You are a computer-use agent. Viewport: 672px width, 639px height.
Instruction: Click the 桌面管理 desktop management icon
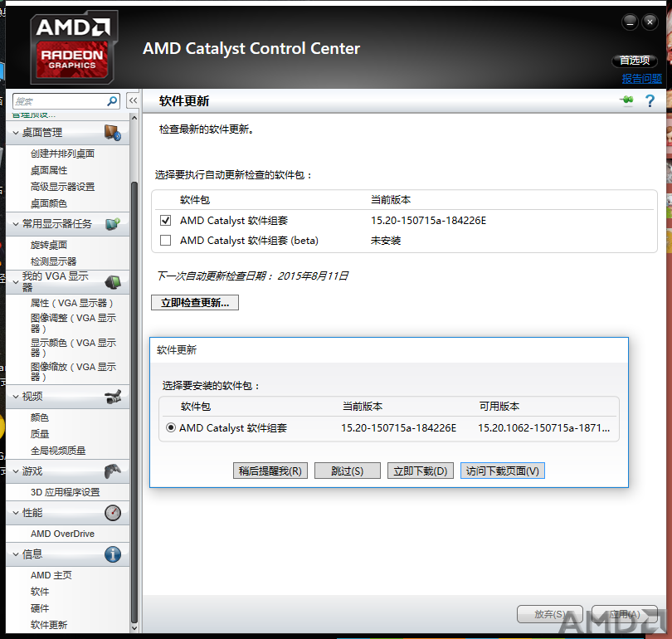coord(113,133)
